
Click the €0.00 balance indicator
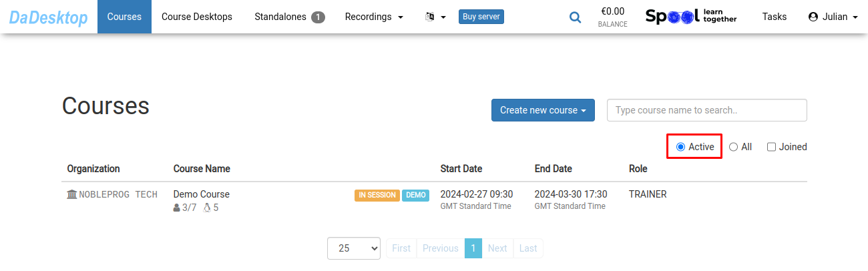click(612, 17)
